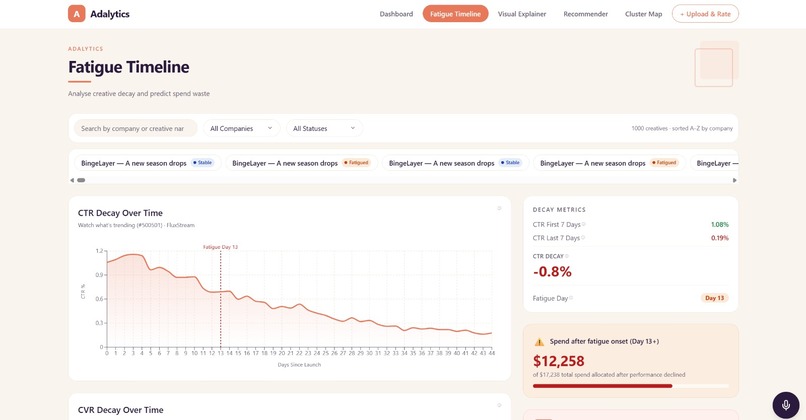Click info icon beside Fatigue Day label
Image resolution: width=806 pixels, height=420 pixels.
[x=571, y=298]
